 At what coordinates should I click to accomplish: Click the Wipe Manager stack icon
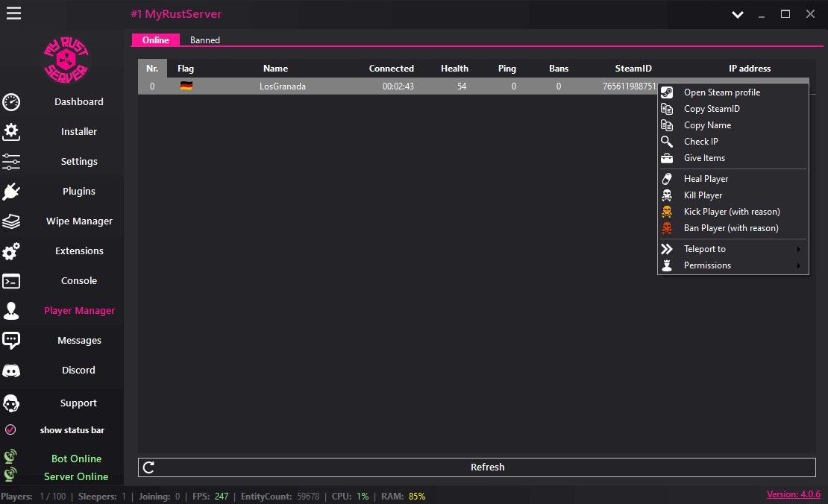(11, 221)
